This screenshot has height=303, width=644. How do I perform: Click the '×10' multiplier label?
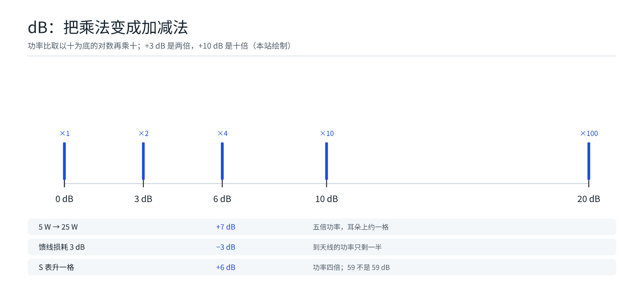326,133
